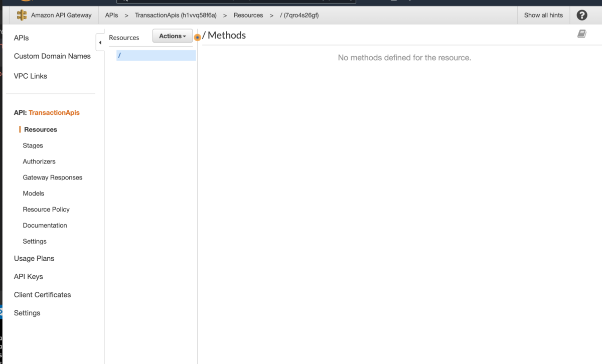Go to Usage Plans

(34, 259)
